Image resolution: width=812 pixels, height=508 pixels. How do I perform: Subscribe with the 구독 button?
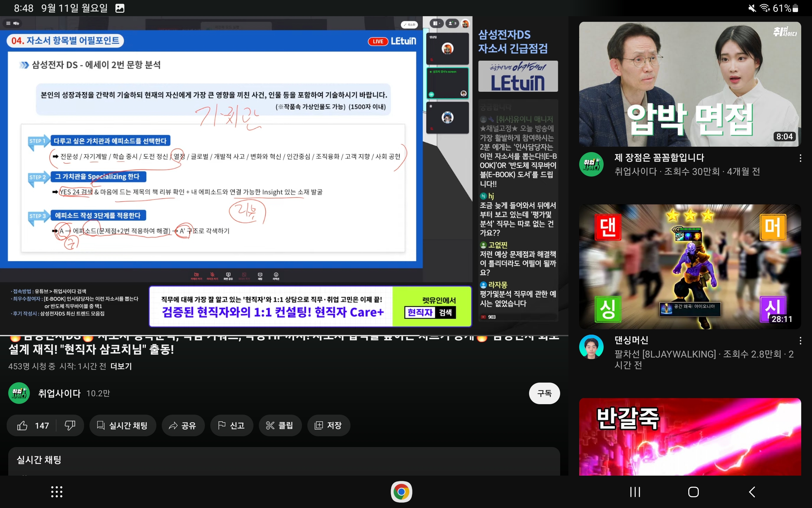544,393
